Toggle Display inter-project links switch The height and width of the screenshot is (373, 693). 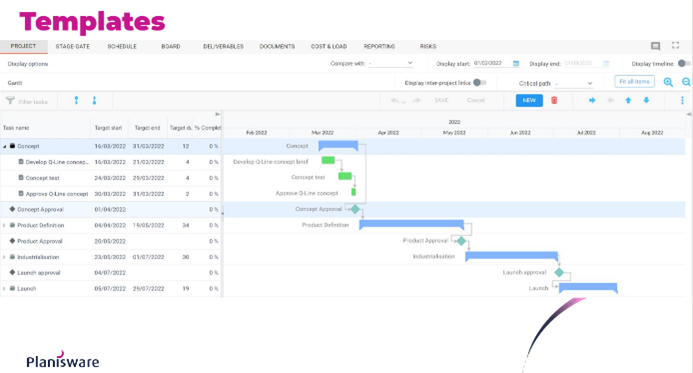tap(480, 83)
